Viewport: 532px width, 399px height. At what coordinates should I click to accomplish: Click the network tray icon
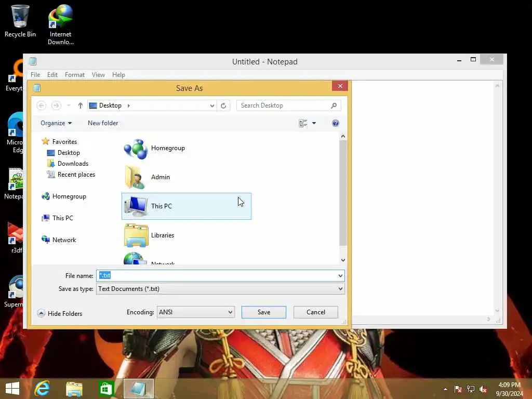click(471, 389)
